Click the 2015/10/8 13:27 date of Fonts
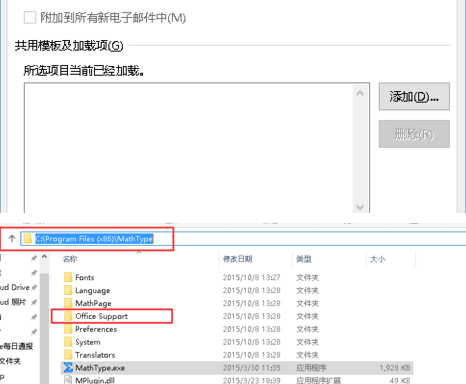The image size is (466, 384). click(x=251, y=277)
